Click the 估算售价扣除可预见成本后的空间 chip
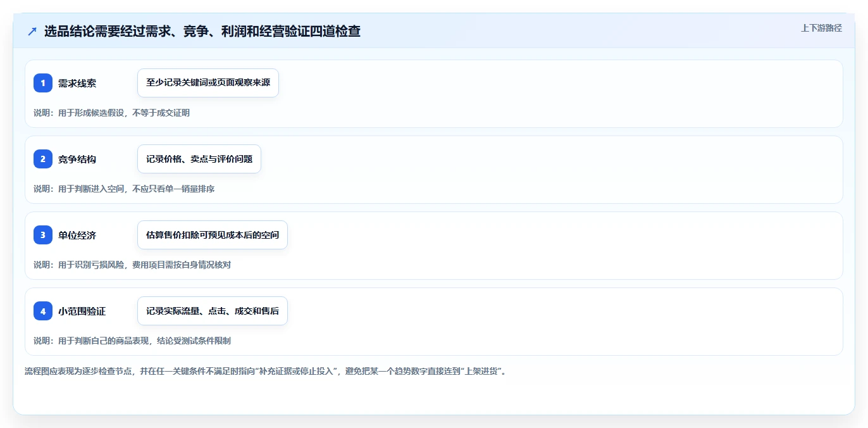The width and height of the screenshot is (868, 428). (x=213, y=235)
